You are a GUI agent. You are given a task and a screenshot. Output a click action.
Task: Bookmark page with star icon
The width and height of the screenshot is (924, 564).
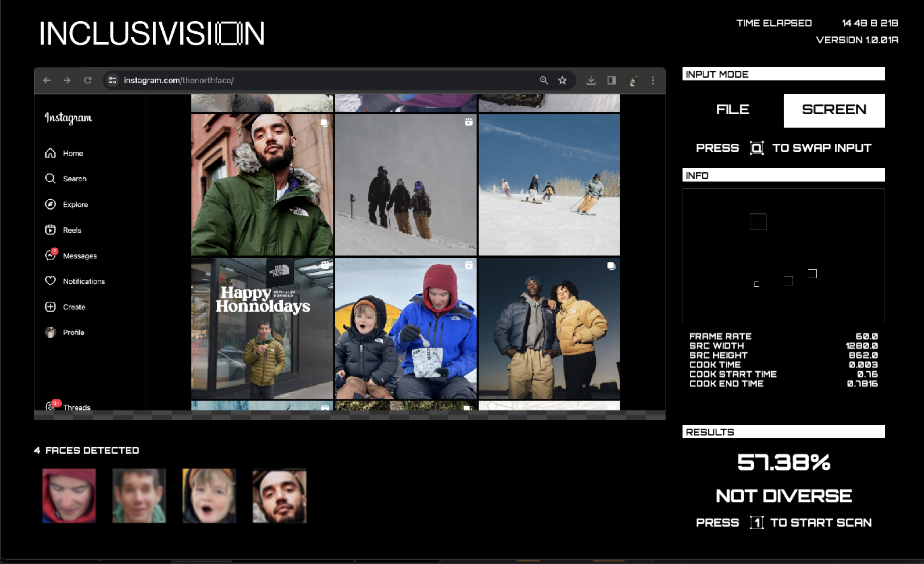point(562,80)
